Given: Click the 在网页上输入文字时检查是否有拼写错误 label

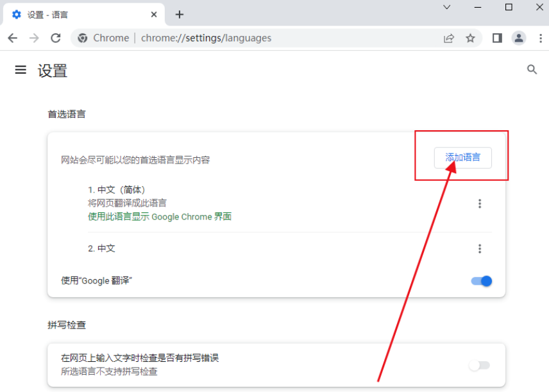Looking at the screenshot, I should [140, 358].
